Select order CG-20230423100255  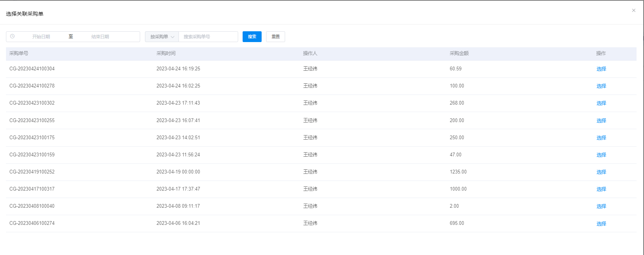pyautogui.click(x=601, y=121)
